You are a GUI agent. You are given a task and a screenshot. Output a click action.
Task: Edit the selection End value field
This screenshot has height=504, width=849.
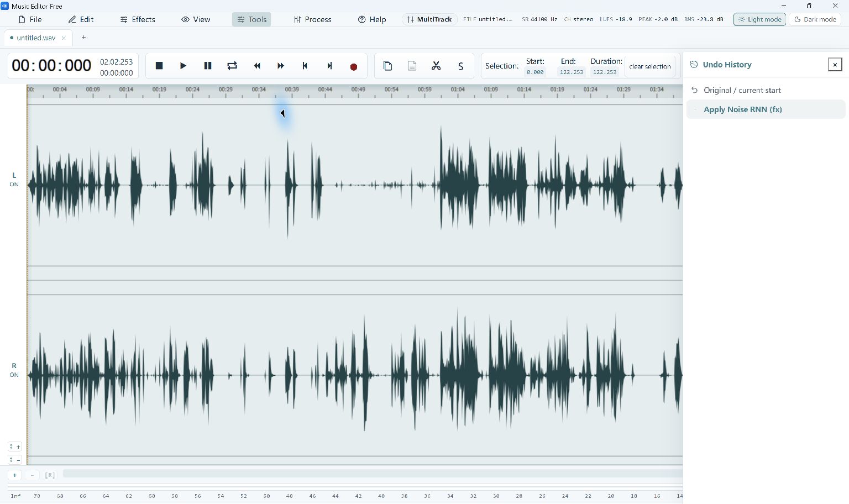pos(571,72)
